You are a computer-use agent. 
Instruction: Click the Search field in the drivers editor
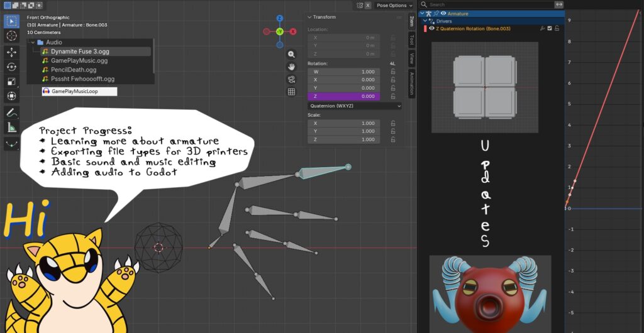[487, 4]
